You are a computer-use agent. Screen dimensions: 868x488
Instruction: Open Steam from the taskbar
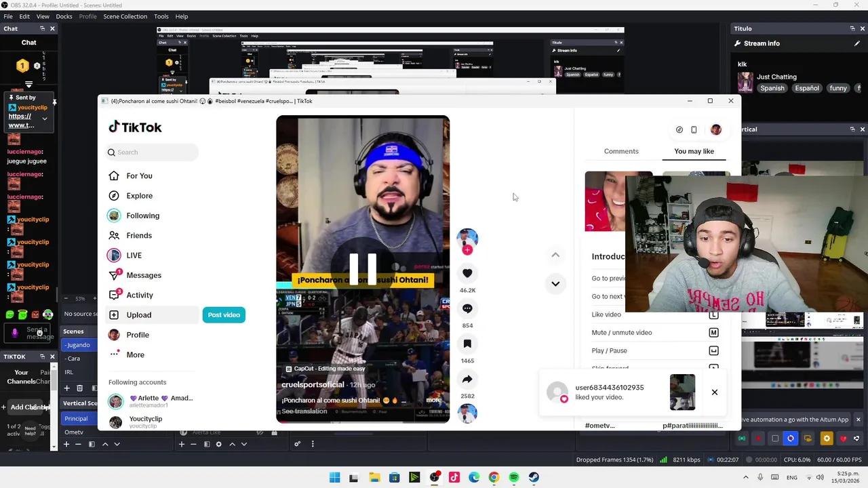click(x=534, y=477)
